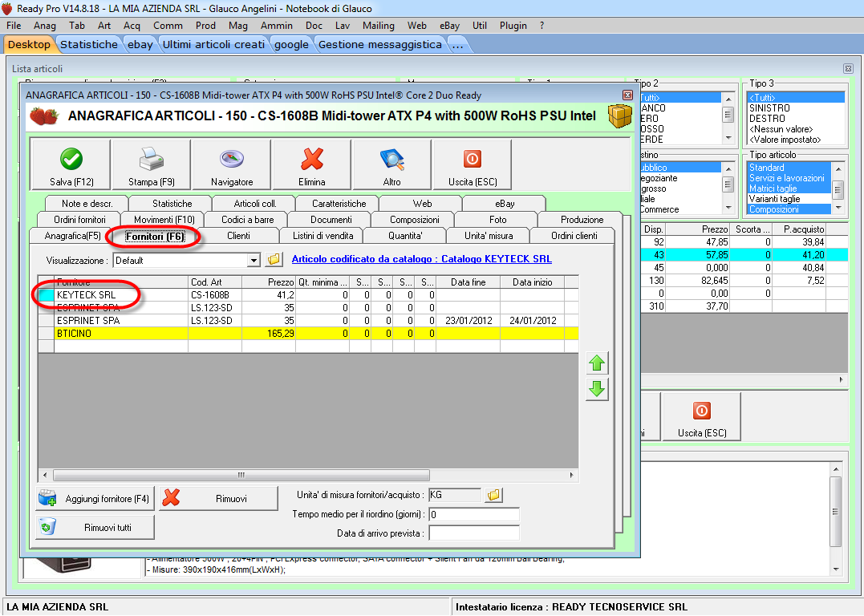This screenshot has width=864, height=616.
Task: Open the Anag menu
Action: point(45,26)
